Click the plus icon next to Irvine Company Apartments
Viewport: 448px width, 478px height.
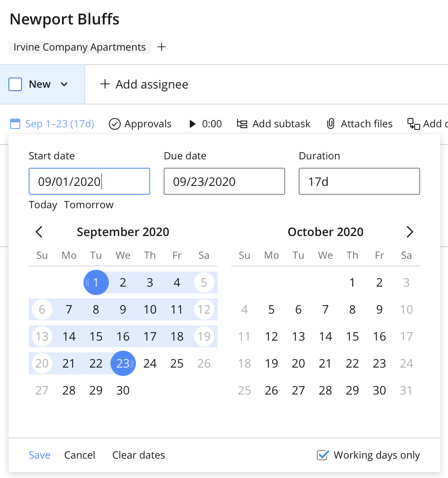(x=162, y=47)
